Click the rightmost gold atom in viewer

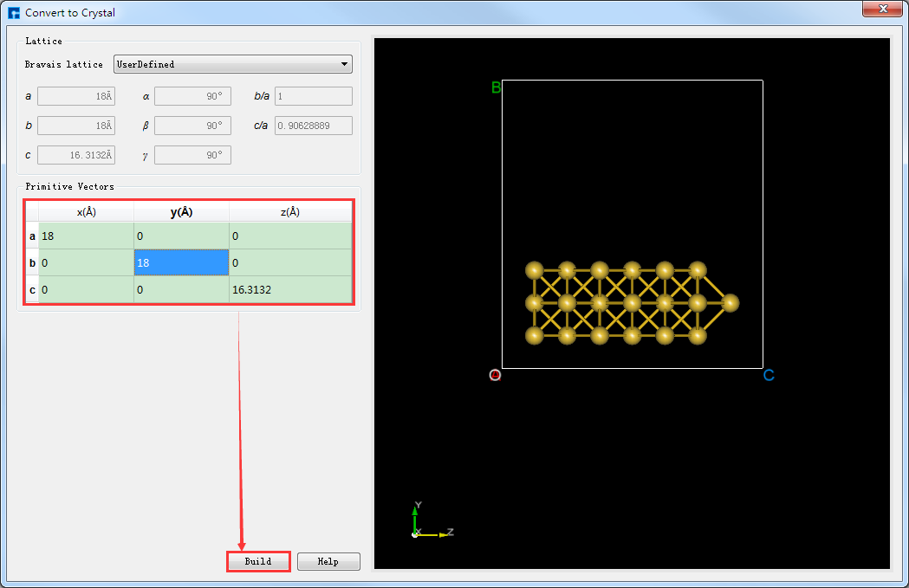[730, 302]
